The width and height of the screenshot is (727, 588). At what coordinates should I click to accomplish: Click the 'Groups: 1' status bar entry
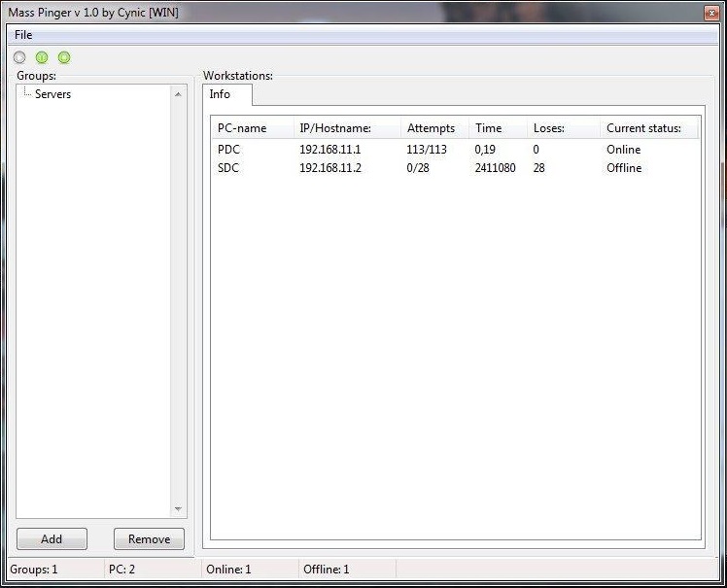[x=34, y=569]
